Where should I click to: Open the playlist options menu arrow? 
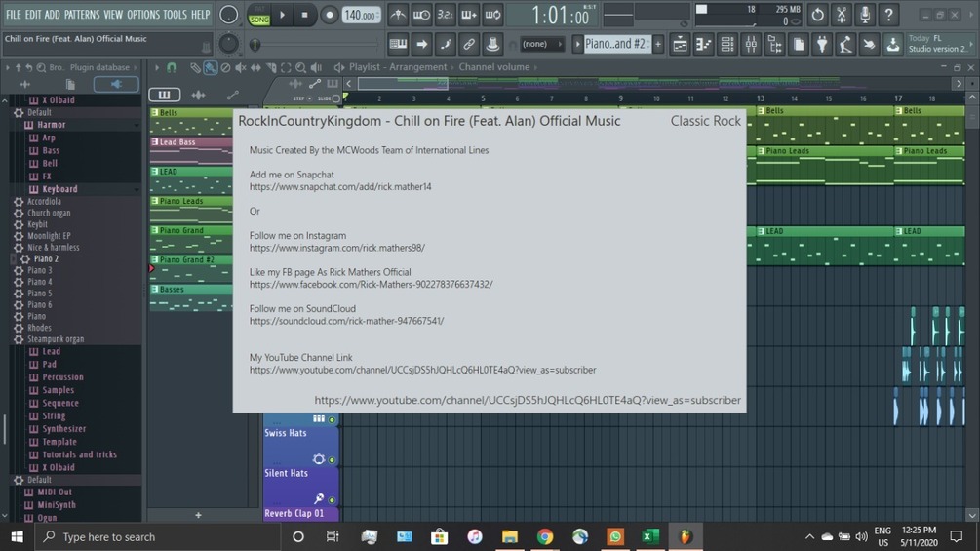pyautogui.click(x=157, y=67)
